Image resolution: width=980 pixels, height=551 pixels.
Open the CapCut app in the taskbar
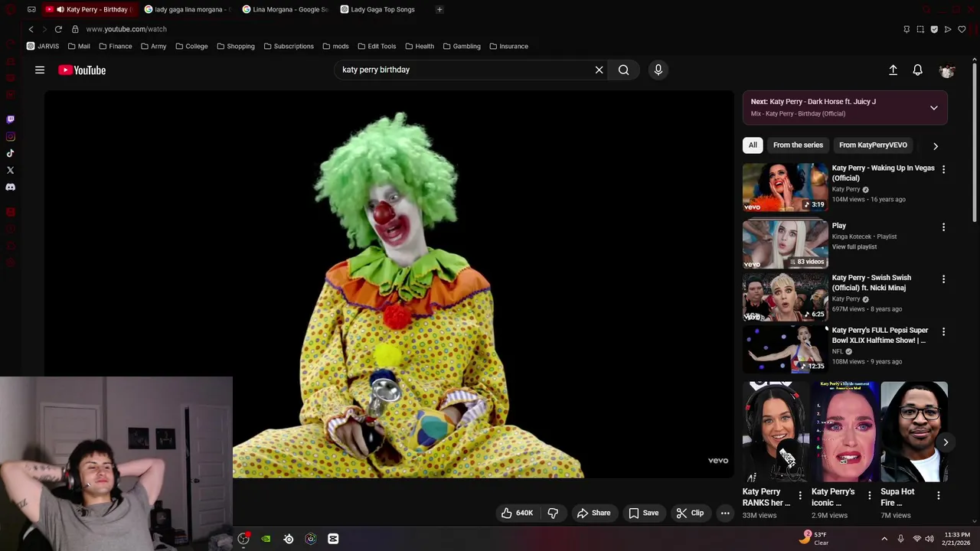point(333,539)
